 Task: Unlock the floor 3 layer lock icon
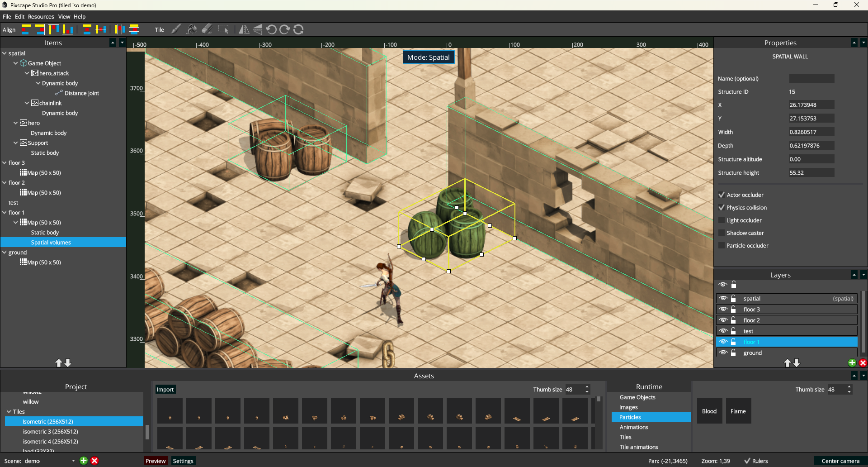pyautogui.click(x=734, y=310)
